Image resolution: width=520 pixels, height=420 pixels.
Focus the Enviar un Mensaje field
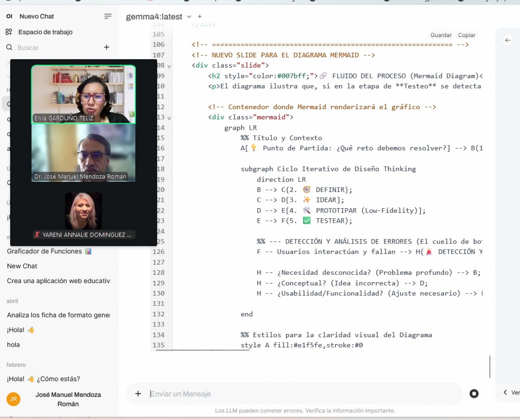[305, 394]
